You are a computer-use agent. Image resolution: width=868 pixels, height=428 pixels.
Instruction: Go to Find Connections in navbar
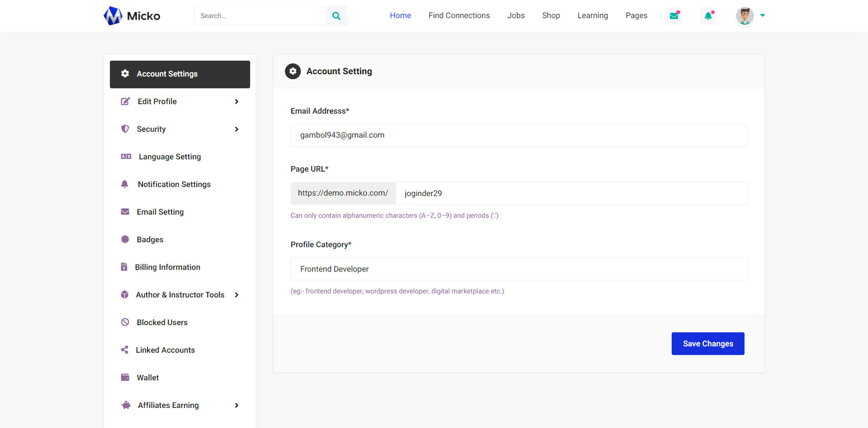[x=459, y=15]
